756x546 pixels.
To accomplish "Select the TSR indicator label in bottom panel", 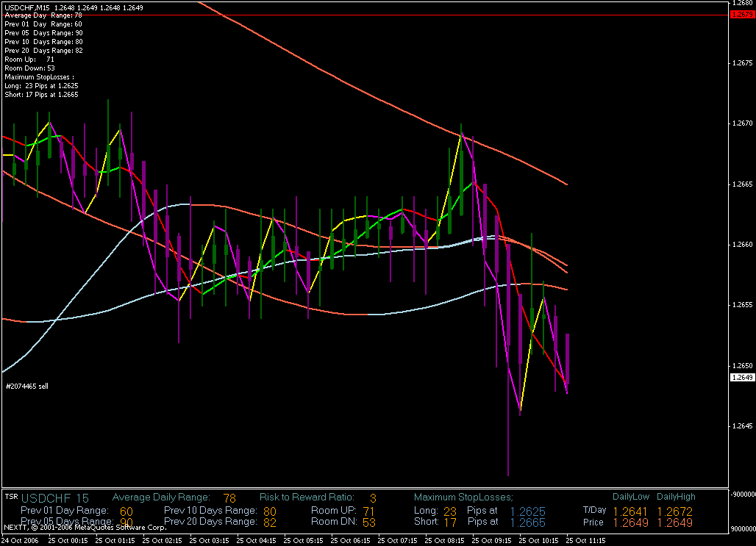I will tap(11, 497).
